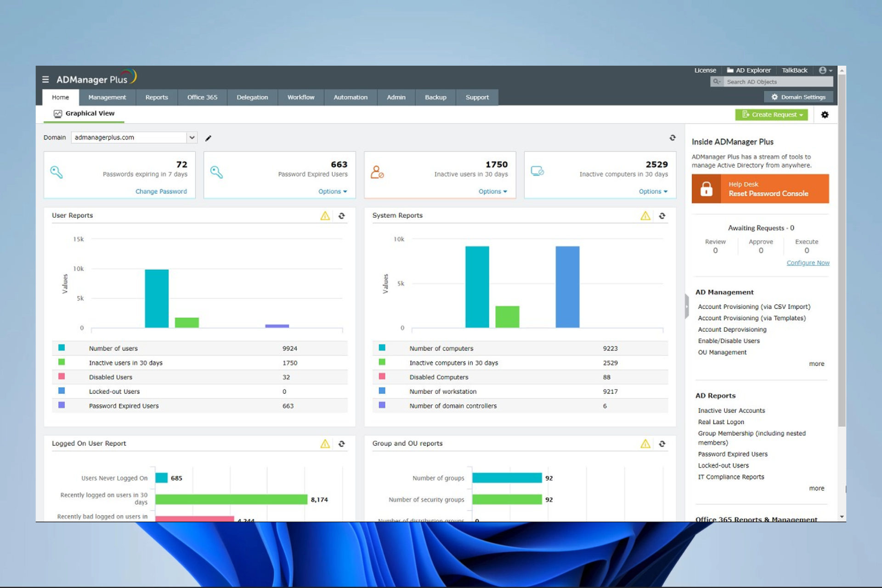Image resolution: width=882 pixels, height=588 pixels.
Task: Click the Graphical View chart icon
Action: coord(58,113)
